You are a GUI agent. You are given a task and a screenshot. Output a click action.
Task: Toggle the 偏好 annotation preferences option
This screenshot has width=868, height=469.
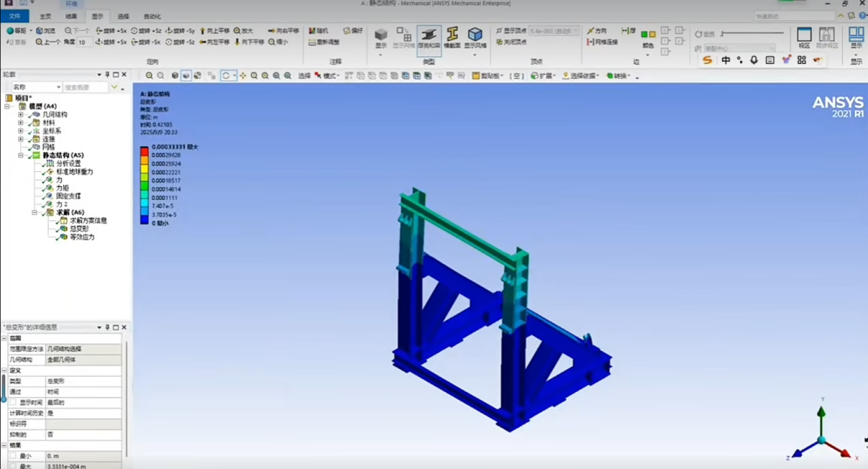pos(352,31)
